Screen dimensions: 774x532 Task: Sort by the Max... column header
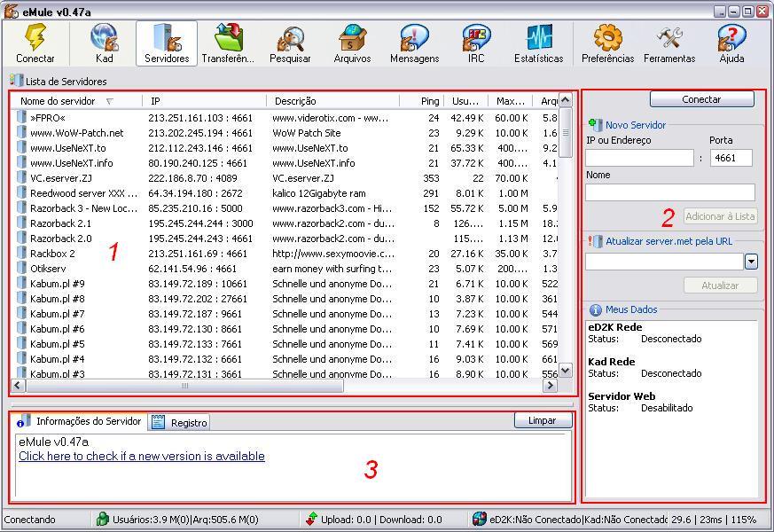[511, 101]
